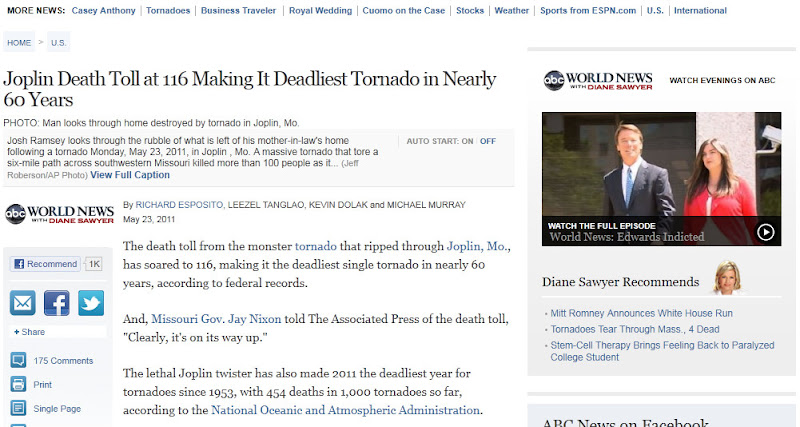800x427 pixels.
Task: Click the sidebar World News with Diane Sawyer logo
Action: 598,81
